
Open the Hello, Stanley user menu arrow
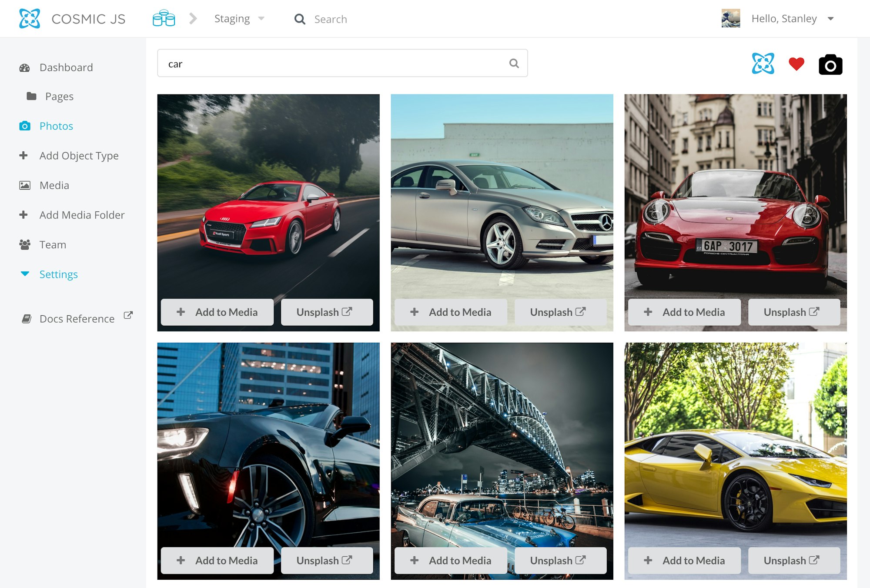(830, 19)
